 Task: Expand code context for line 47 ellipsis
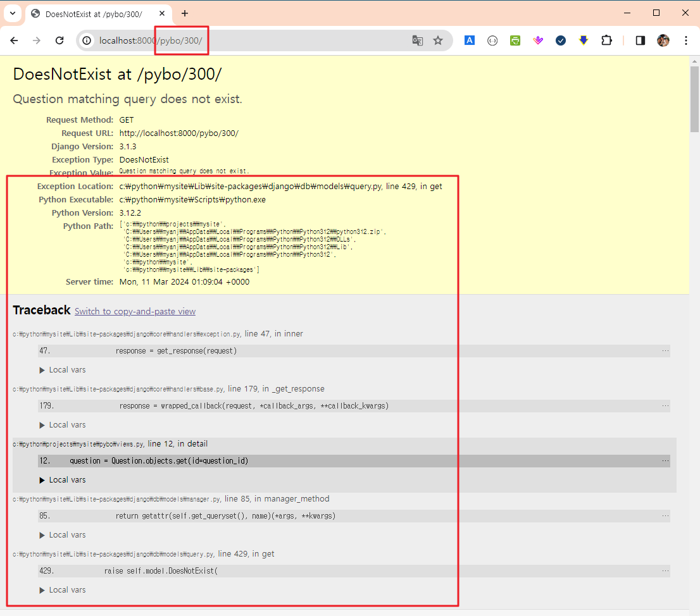[x=665, y=351]
